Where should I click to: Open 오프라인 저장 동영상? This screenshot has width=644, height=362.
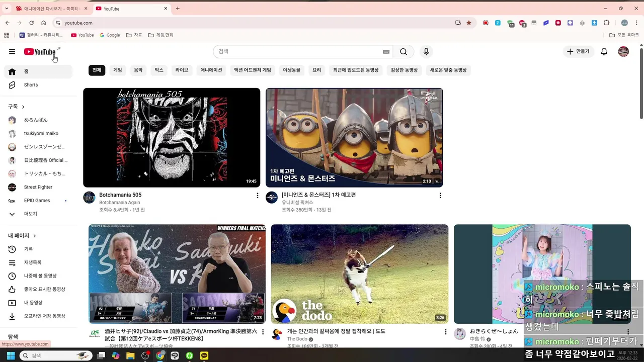click(38, 316)
